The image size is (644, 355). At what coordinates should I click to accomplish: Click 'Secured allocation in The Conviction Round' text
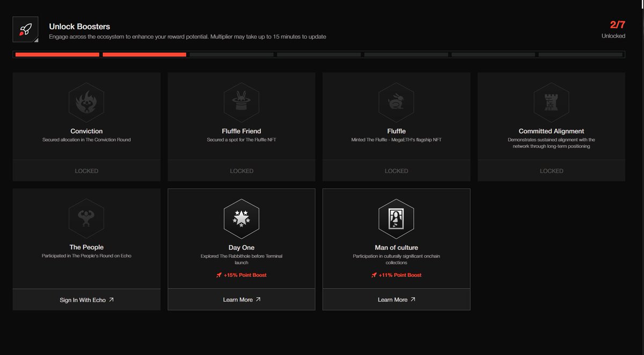tap(86, 139)
